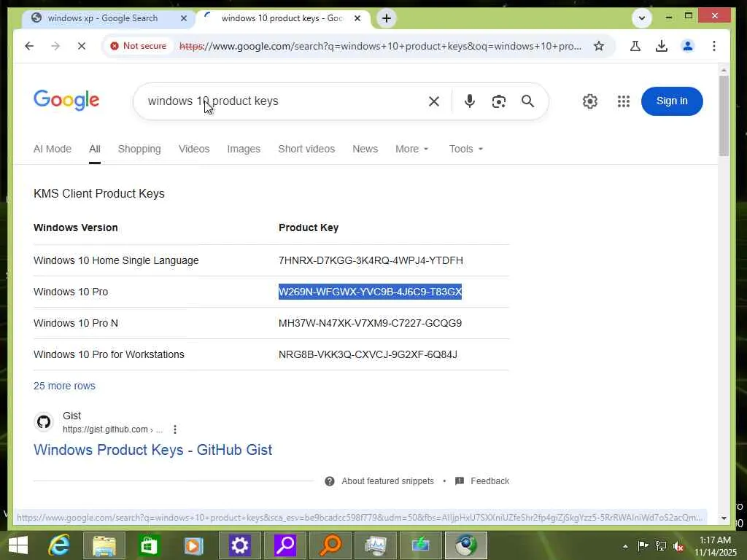Screen dimensions: 747x560
Task: Click the network tray icon
Action: [x=661, y=546]
